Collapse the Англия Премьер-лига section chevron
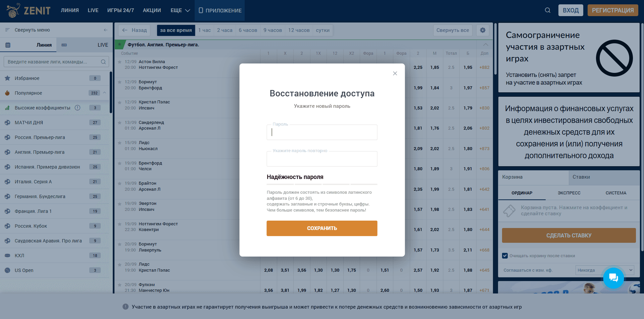 coord(486,45)
